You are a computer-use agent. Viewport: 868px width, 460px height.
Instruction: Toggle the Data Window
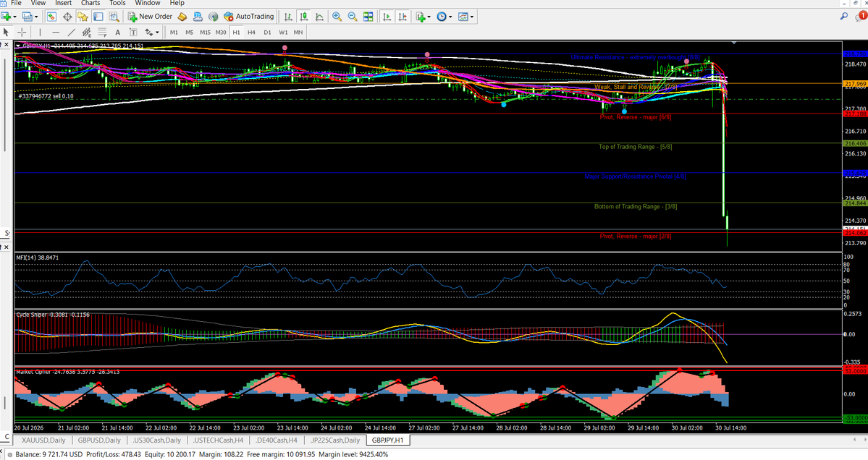(x=67, y=17)
